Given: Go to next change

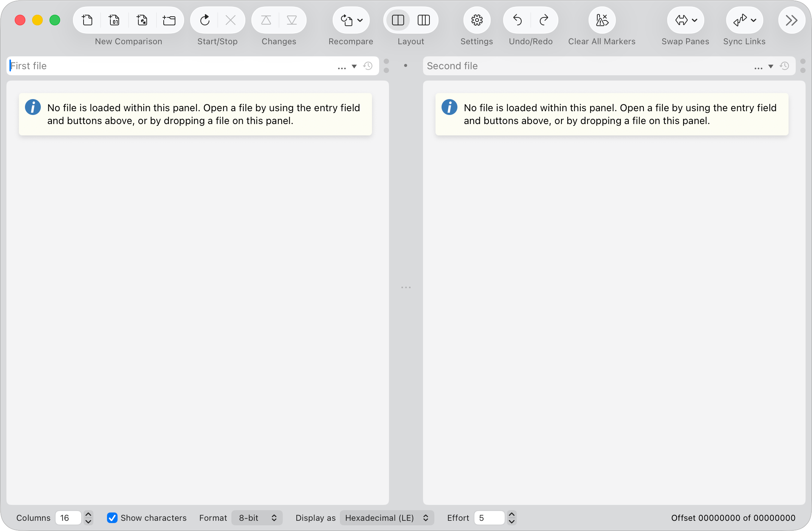Looking at the screenshot, I should (292, 20).
